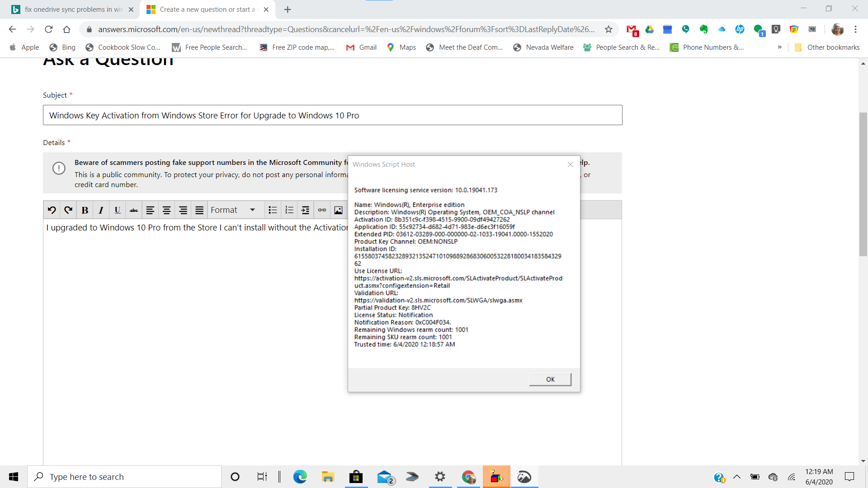Show hidden system tray icons

[737, 477]
